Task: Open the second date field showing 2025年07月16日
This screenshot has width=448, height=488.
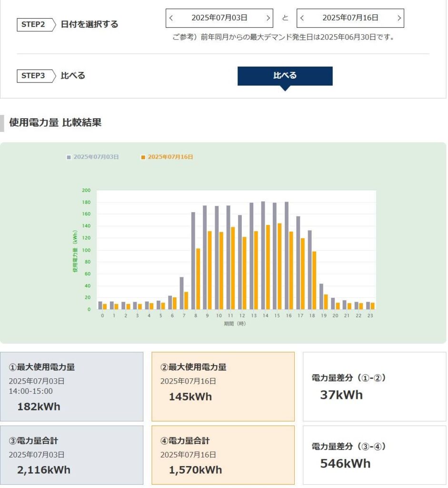Action: [350, 18]
